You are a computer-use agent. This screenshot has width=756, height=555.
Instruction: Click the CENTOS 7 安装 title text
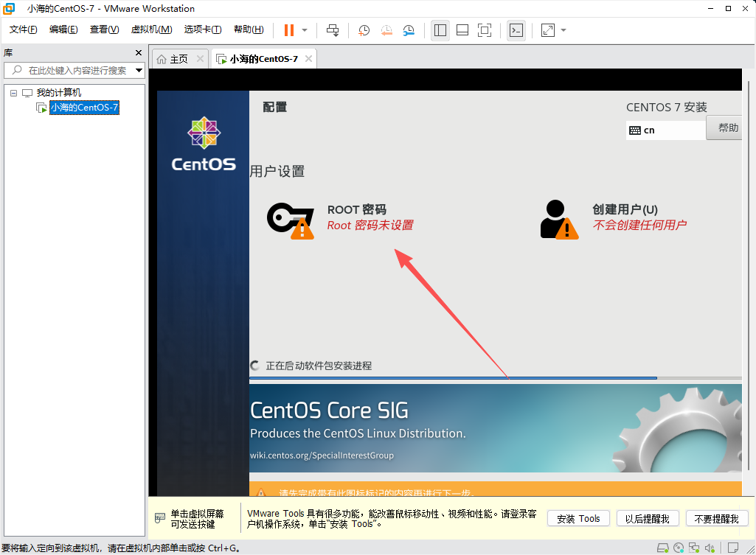pos(666,107)
